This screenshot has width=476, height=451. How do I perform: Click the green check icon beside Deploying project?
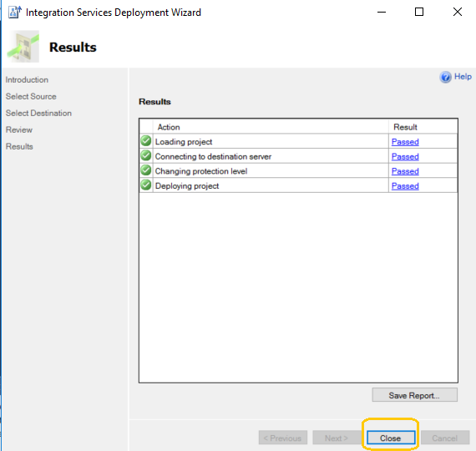[x=146, y=185]
